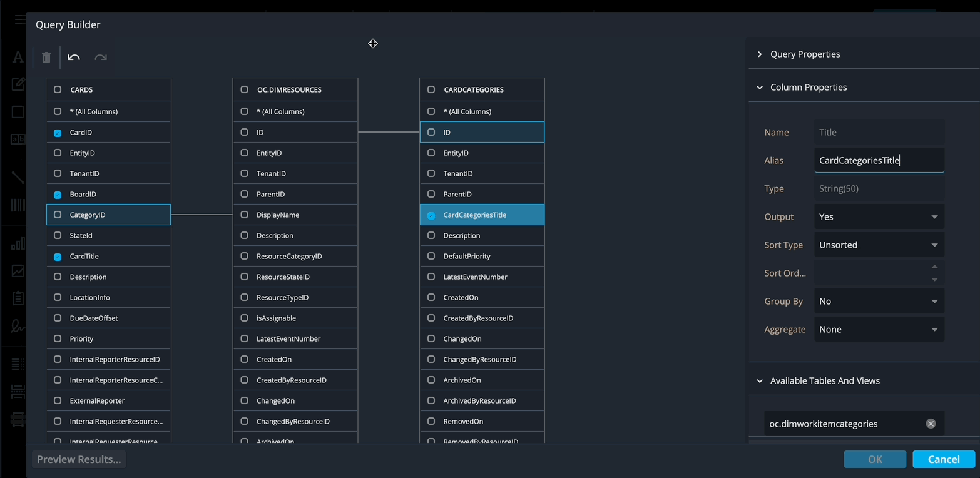This screenshot has width=980, height=478.
Task: Click the OC.DIMRESOURCES table title
Action: click(x=289, y=89)
